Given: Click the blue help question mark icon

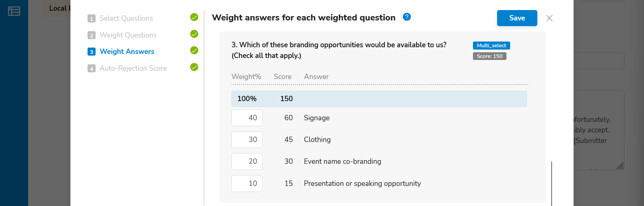Looking at the screenshot, I should click(407, 17).
